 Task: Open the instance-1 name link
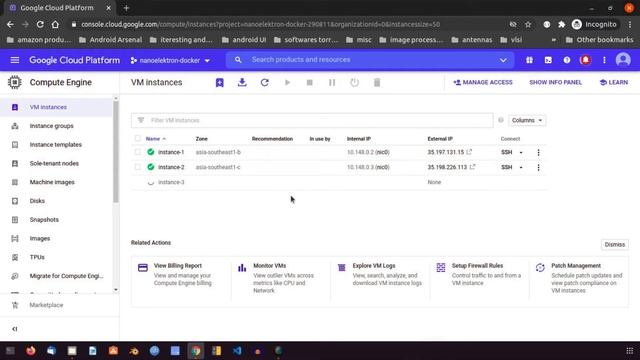tap(171, 152)
